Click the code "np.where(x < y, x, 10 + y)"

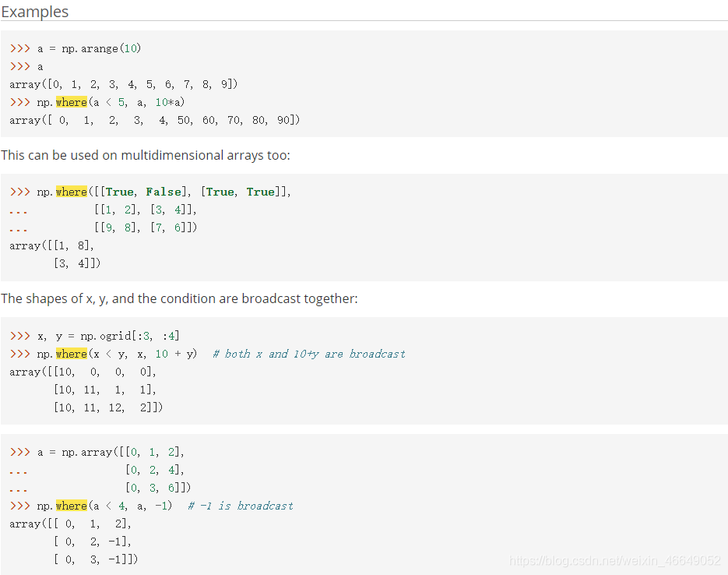coord(117,354)
